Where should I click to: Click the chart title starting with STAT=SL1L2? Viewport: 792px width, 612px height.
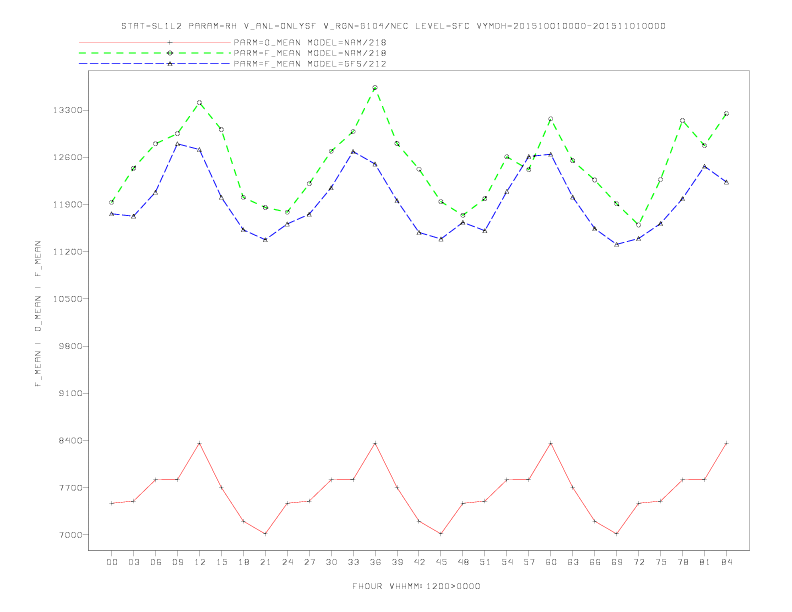click(x=393, y=26)
